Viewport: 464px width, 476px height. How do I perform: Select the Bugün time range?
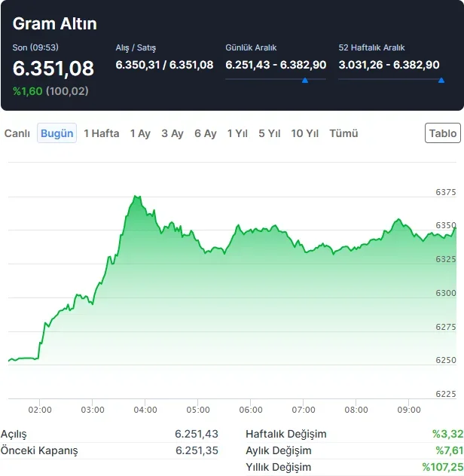pos(57,133)
